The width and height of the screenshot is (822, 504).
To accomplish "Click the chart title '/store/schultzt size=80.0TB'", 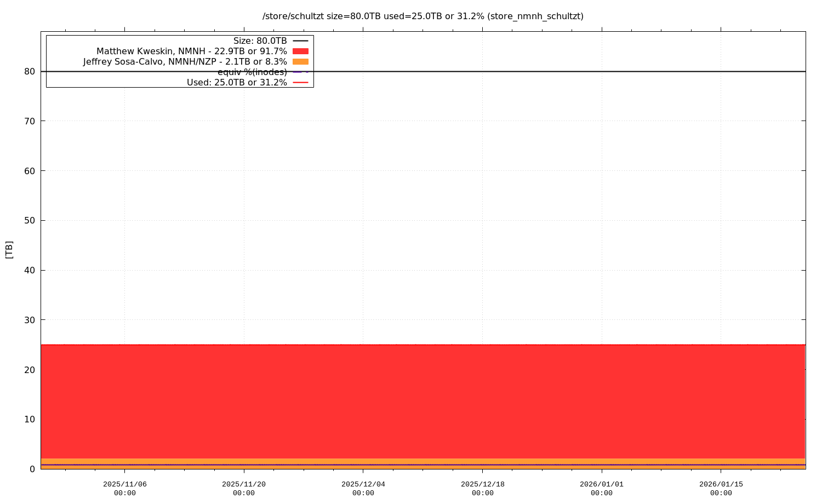I will tap(423, 16).
